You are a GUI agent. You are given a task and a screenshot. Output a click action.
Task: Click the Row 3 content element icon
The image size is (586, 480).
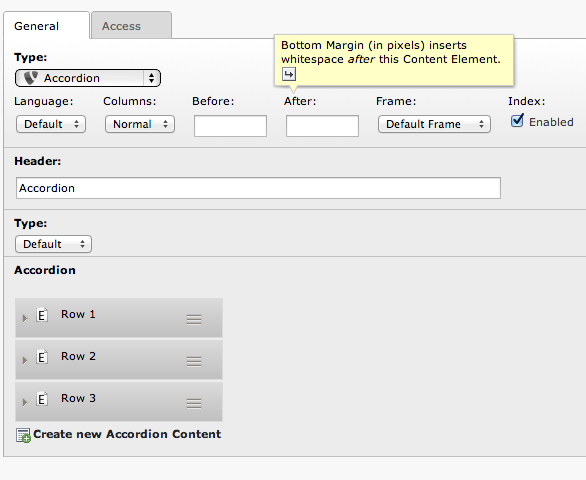pos(42,399)
